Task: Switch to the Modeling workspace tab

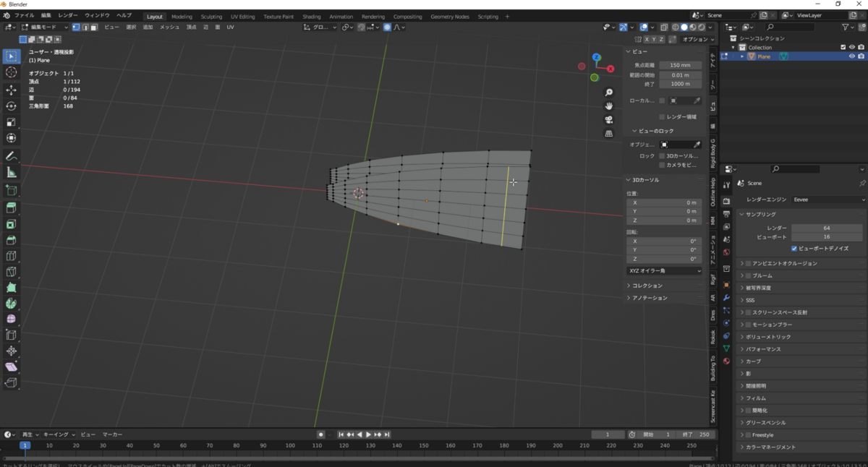Action: (x=182, y=17)
